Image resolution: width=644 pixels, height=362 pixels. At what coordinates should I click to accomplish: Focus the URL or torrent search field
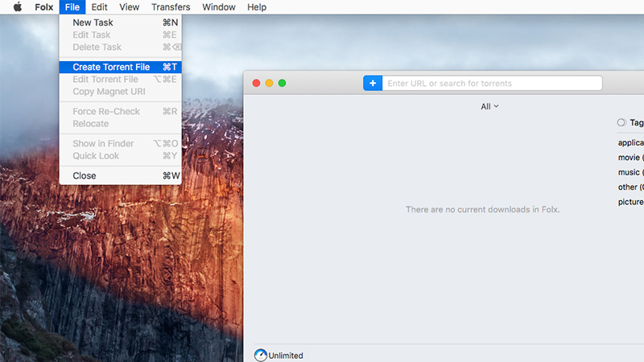point(492,83)
